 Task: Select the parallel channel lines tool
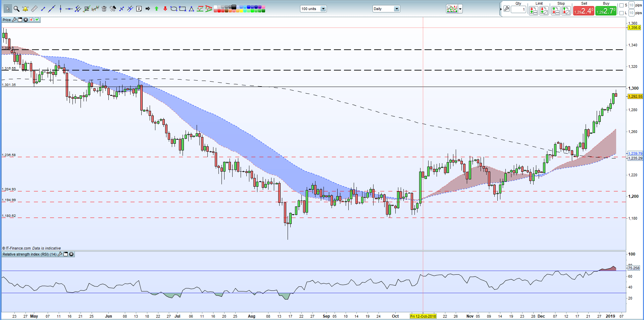[x=130, y=9]
